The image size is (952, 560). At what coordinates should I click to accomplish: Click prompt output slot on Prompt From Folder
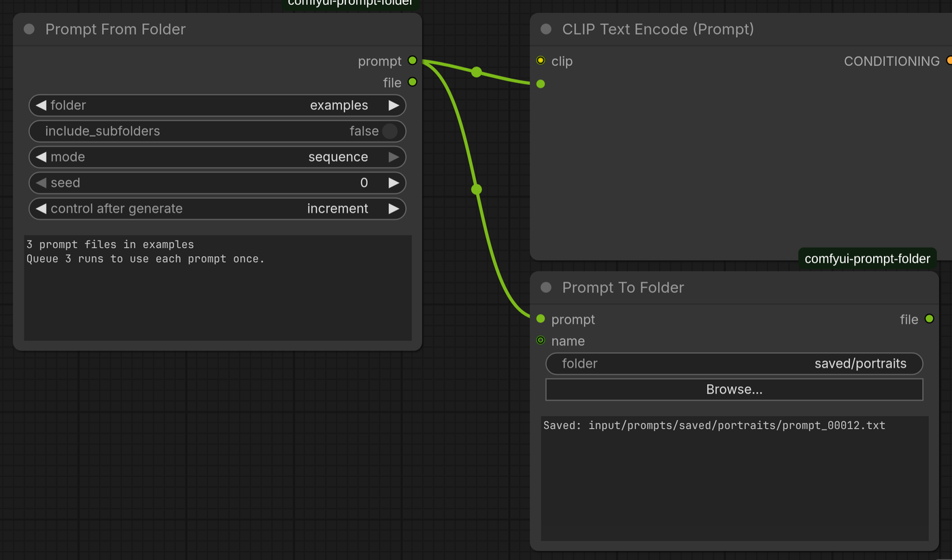[412, 60]
